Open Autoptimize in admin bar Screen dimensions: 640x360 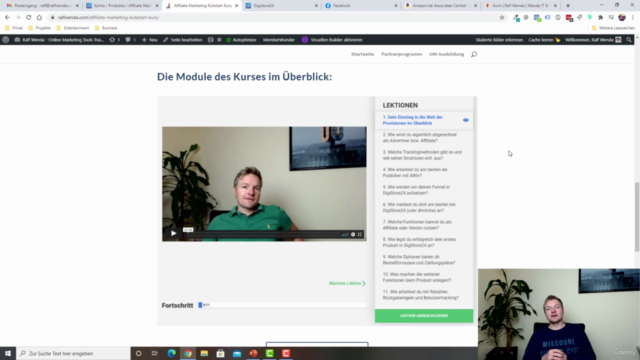(x=241, y=40)
